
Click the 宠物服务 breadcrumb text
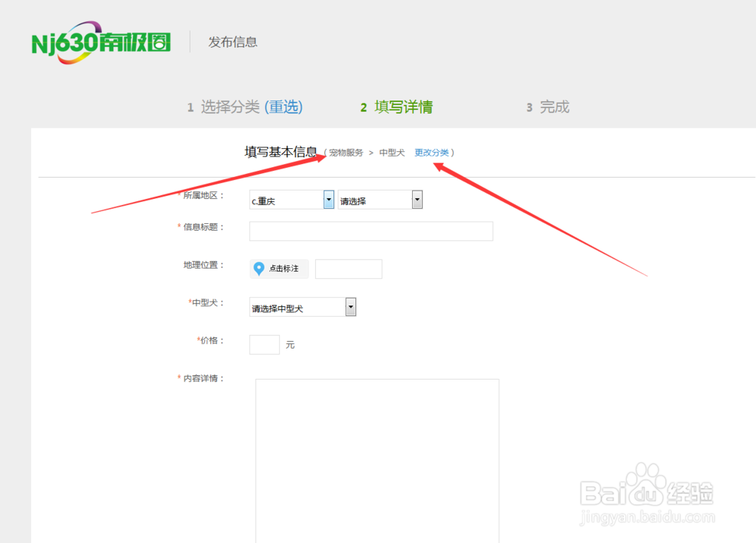(x=345, y=152)
